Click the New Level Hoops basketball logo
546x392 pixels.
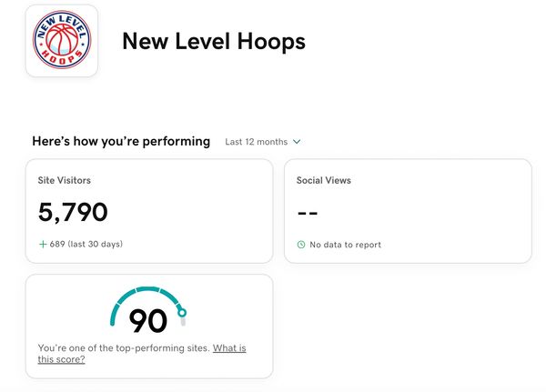click(x=62, y=41)
